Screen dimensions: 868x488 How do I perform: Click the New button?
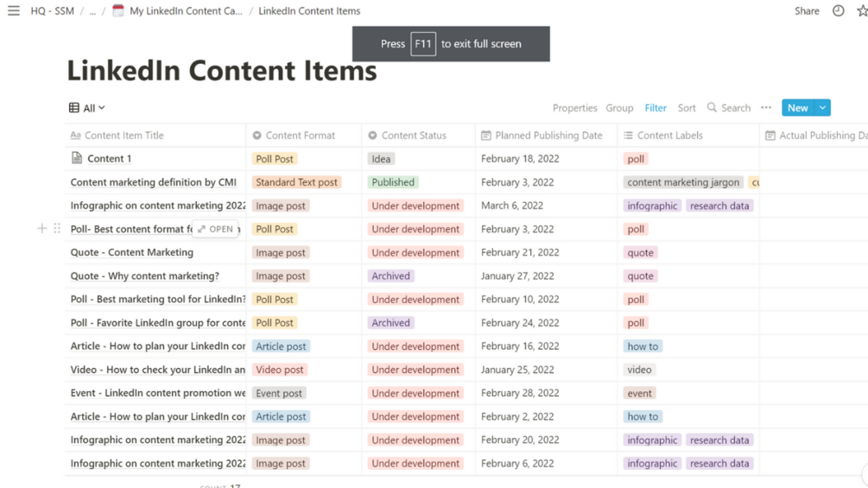click(x=797, y=108)
